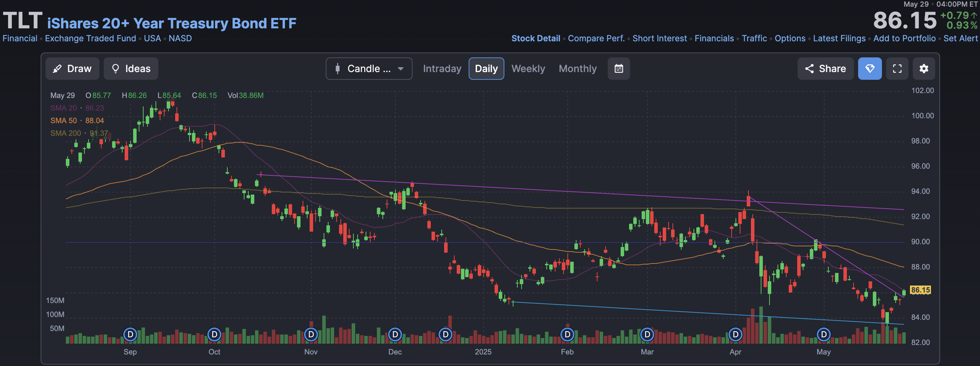Click the pencil icon on Draw button
The image size is (980, 366).
point(57,69)
